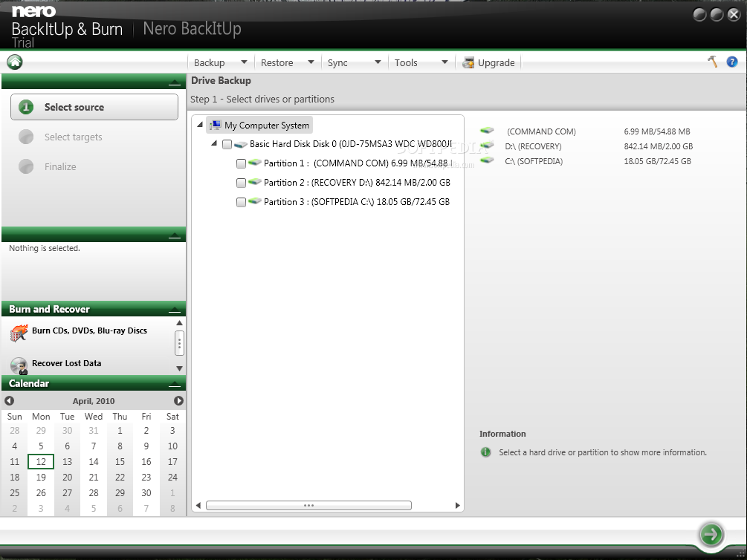
Task: Click the scroll left arrow under tree
Action: (198, 505)
